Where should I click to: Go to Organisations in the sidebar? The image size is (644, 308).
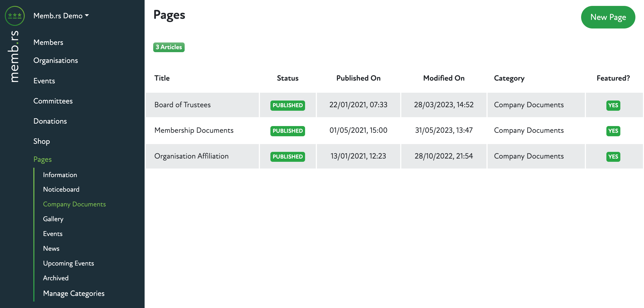[56, 60]
